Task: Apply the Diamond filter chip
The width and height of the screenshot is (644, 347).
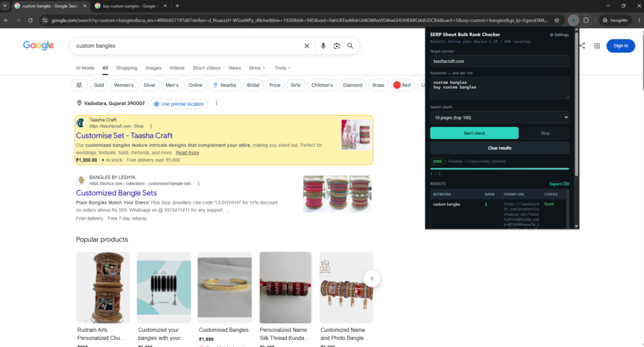Action: 352,85
